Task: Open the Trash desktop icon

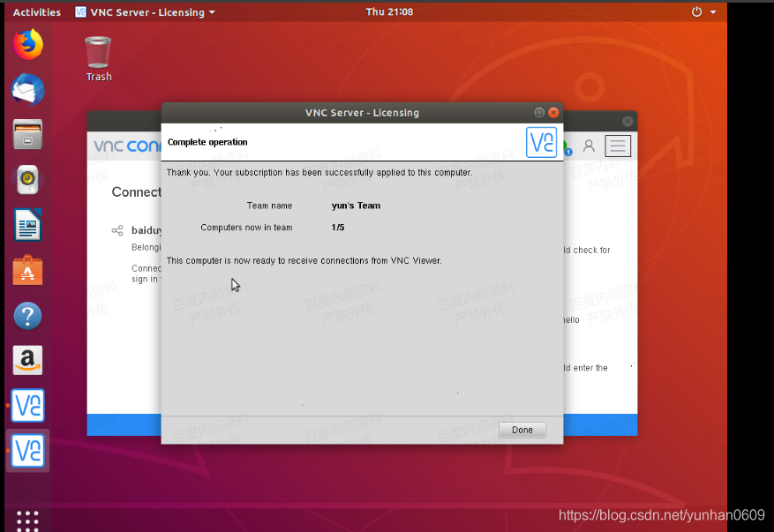Action: (98, 59)
